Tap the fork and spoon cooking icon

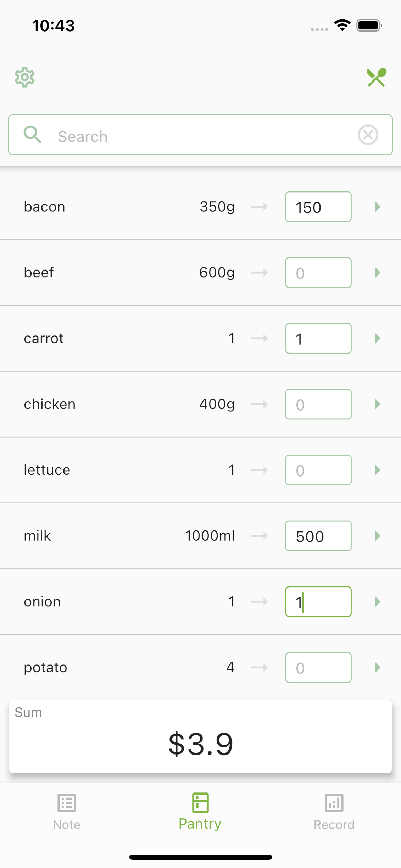click(x=376, y=77)
